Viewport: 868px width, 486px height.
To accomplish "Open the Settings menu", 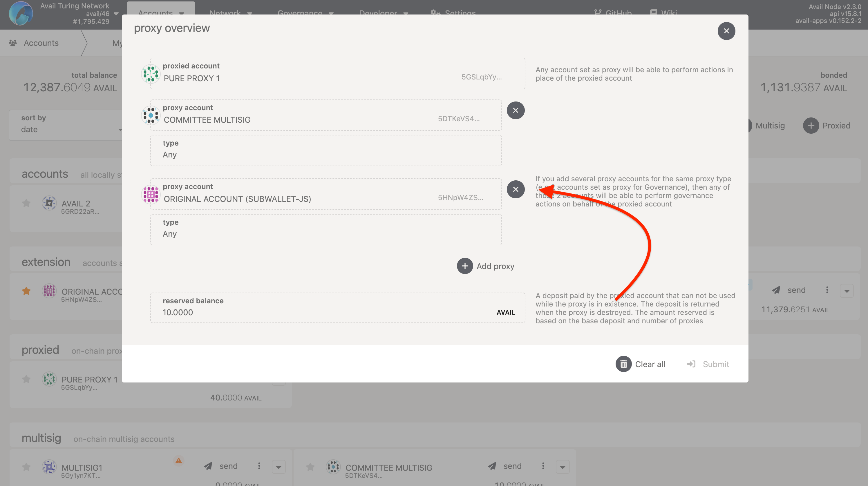I will tap(453, 13).
